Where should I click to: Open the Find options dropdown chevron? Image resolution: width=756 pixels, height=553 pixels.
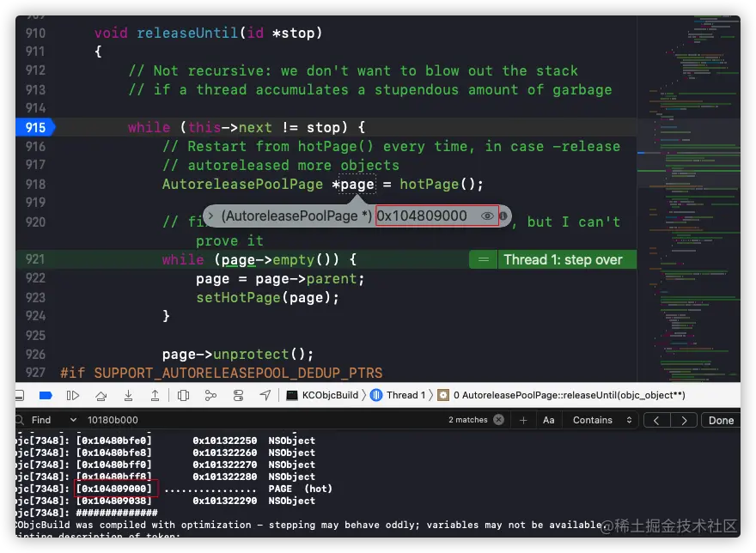[73, 420]
